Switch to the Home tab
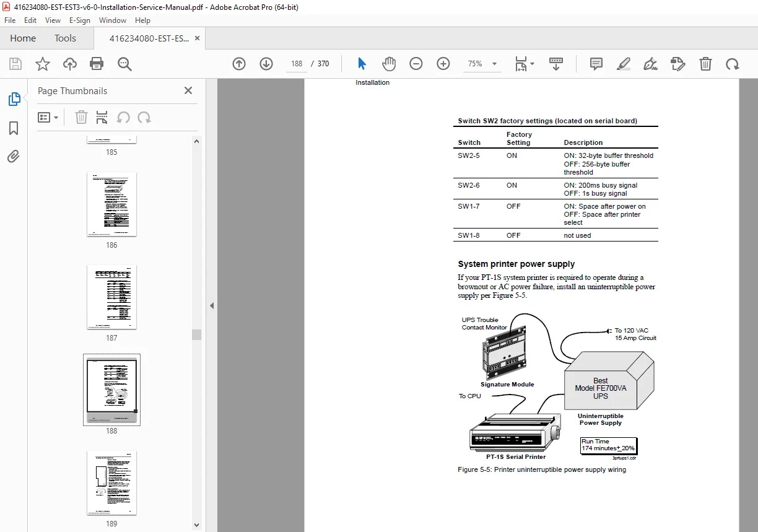The image size is (758, 532). point(23,38)
